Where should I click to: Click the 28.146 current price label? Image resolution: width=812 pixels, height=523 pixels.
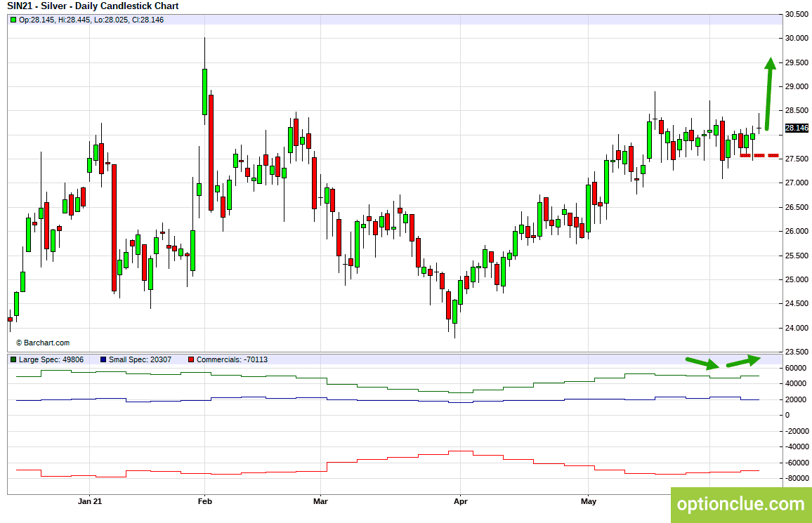(797, 128)
